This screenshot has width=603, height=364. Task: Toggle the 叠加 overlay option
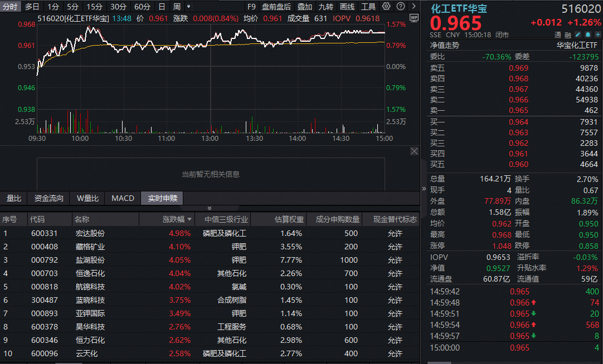(x=305, y=7)
